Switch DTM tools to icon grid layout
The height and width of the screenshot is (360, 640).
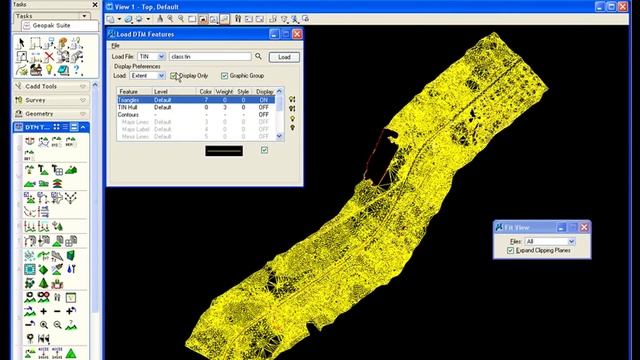56,127
